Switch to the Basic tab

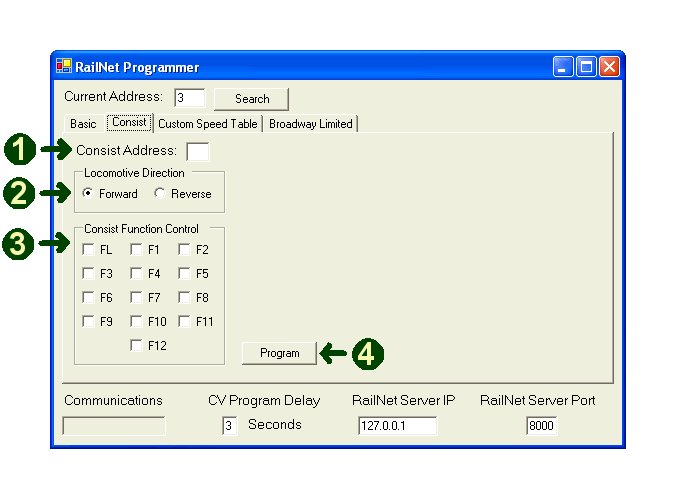(x=83, y=124)
